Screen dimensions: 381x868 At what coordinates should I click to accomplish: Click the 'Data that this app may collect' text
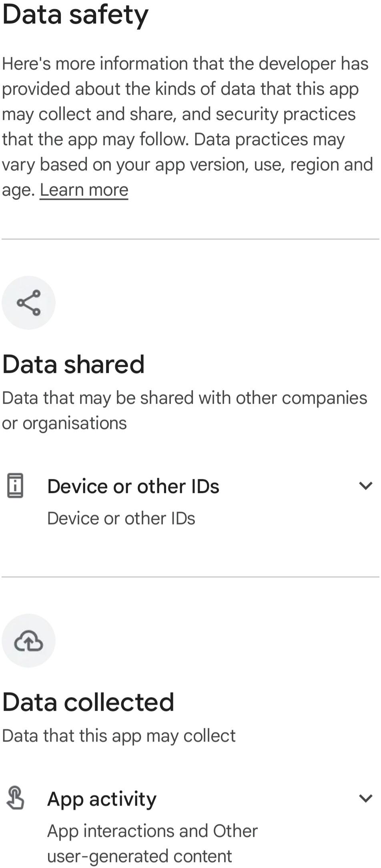[119, 736]
